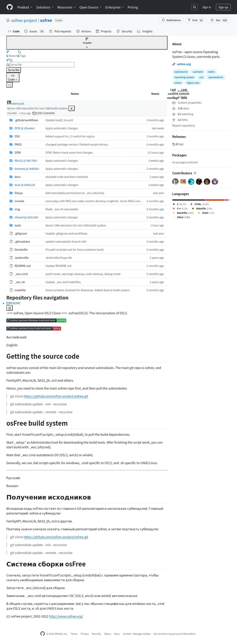Open the Code clone dropdown

13,78
